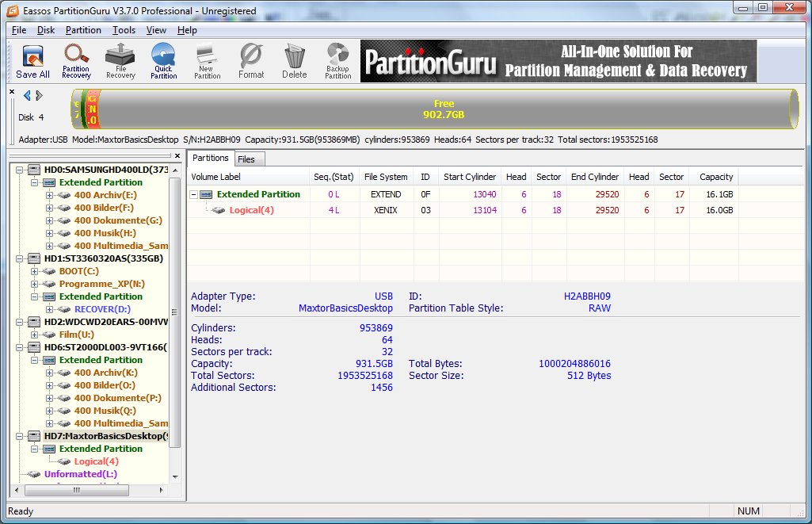
Task: Click the tree pane horizontal scrollbar thumb
Action: 76,490
